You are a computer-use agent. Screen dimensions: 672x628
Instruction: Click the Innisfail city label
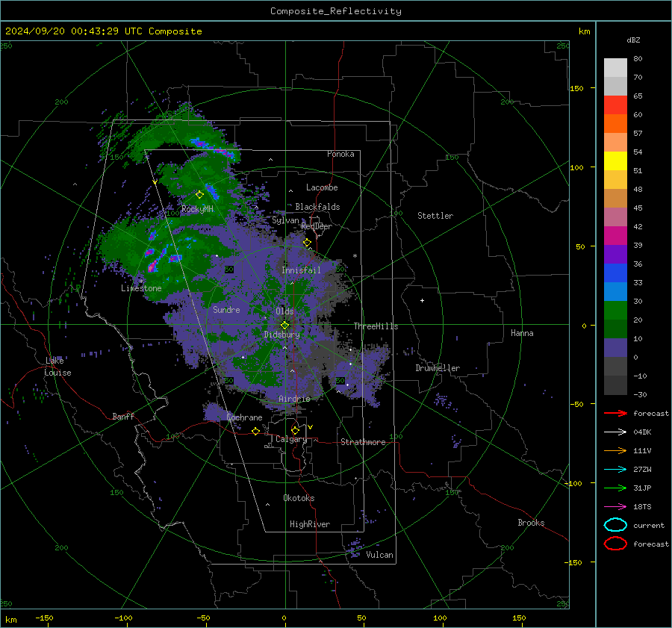click(301, 270)
